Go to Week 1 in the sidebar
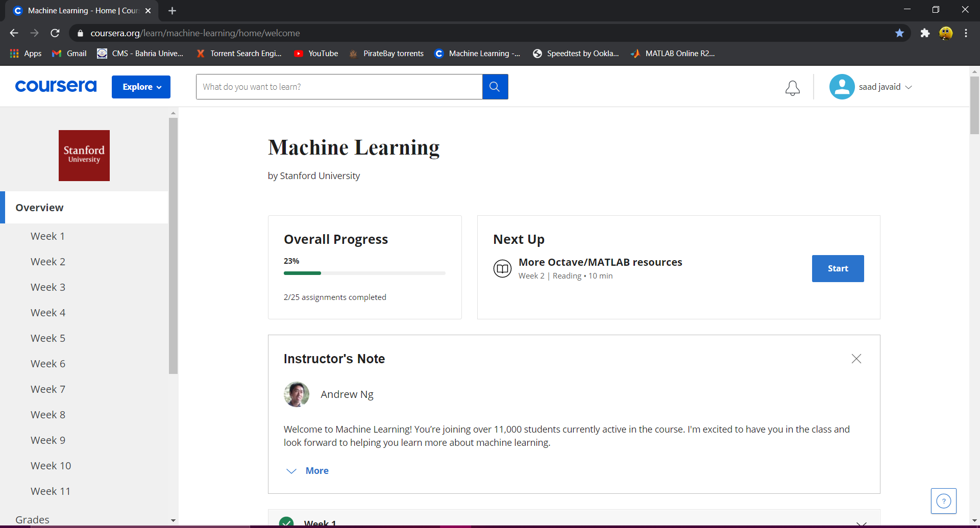The image size is (980, 528). [47, 236]
